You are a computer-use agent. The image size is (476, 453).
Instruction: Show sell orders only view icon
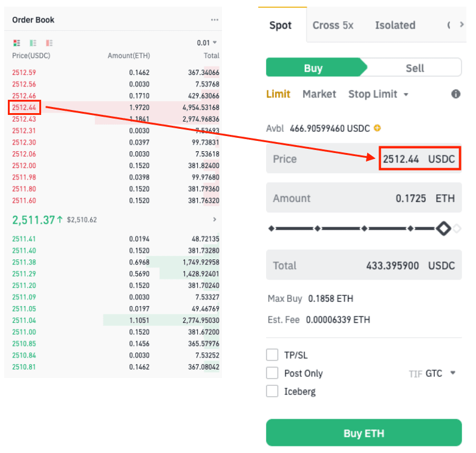pyautogui.click(x=49, y=43)
